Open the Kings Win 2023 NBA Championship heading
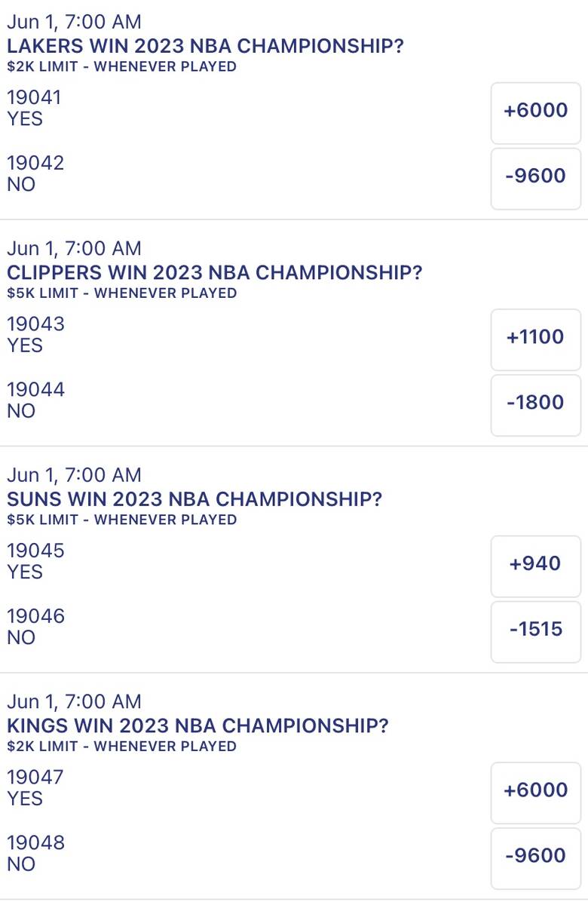The height and width of the screenshot is (905, 588). pyautogui.click(x=198, y=726)
